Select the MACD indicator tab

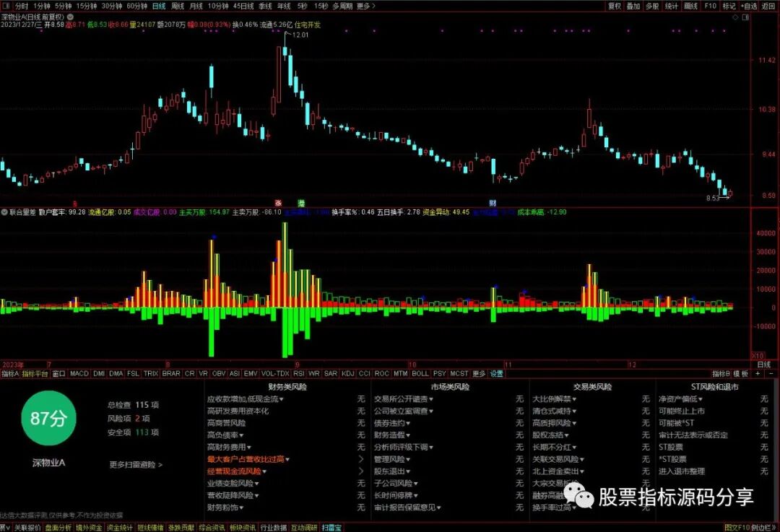(79, 373)
